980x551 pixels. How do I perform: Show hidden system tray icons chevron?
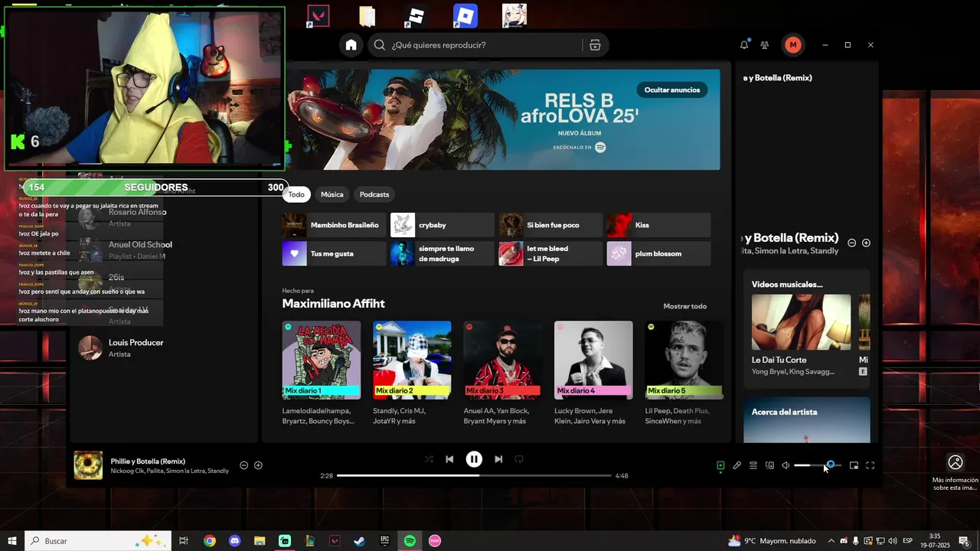point(831,541)
